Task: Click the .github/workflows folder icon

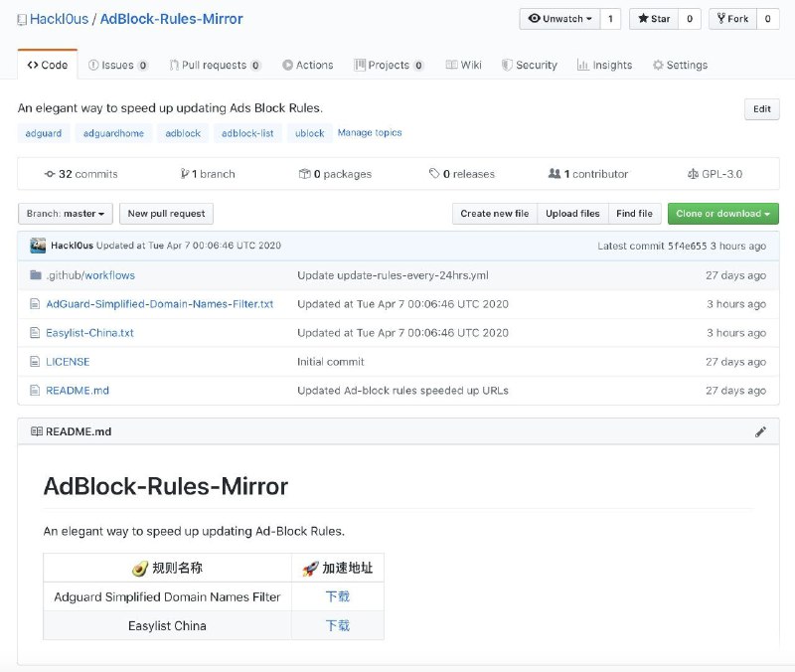Action: pos(36,275)
